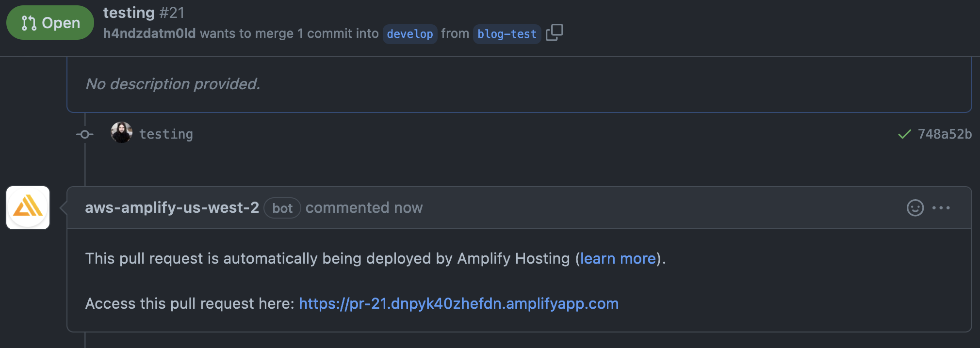Open commit 748a52b
This screenshot has width=980, height=348.
(945, 134)
